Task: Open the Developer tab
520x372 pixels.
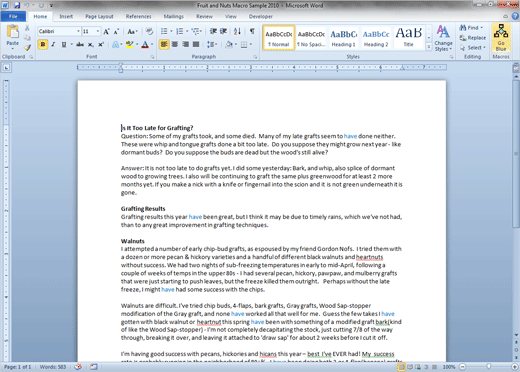Action: pyautogui.click(x=260, y=16)
